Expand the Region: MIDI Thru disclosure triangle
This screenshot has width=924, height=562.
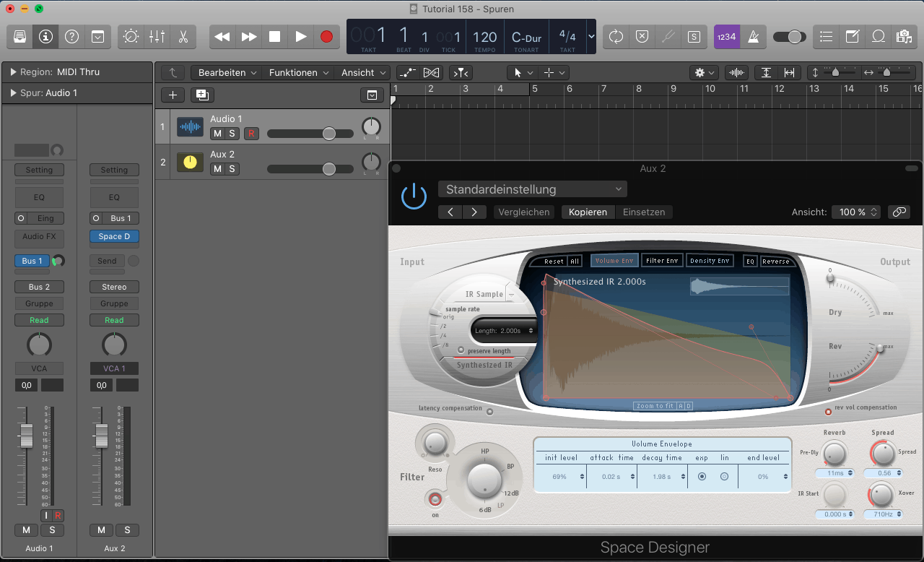(x=13, y=72)
